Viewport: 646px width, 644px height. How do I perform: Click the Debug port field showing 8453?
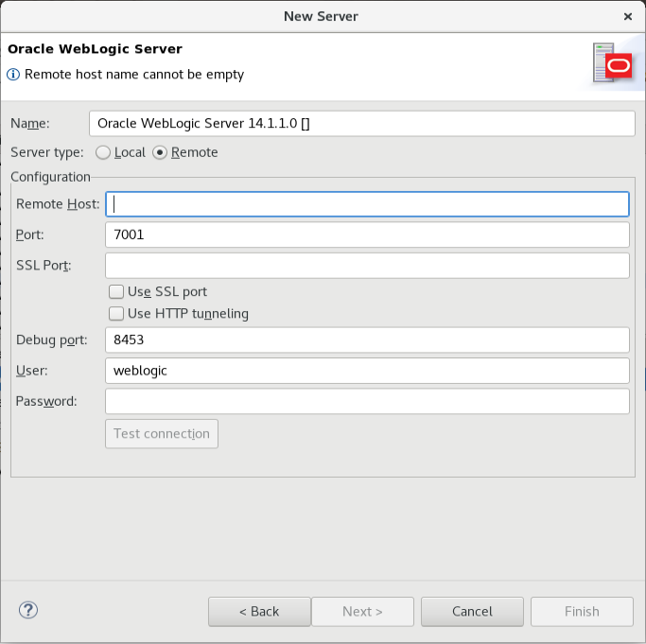(367, 339)
